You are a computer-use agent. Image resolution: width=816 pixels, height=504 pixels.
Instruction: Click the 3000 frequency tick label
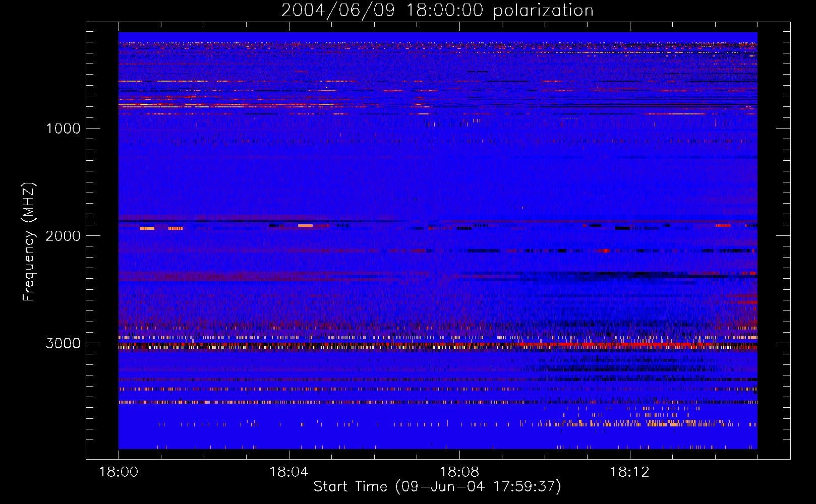[63, 343]
